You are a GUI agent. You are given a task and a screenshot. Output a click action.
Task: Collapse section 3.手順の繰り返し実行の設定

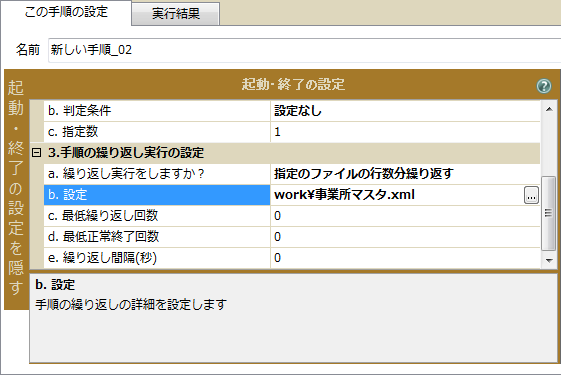click(36, 153)
